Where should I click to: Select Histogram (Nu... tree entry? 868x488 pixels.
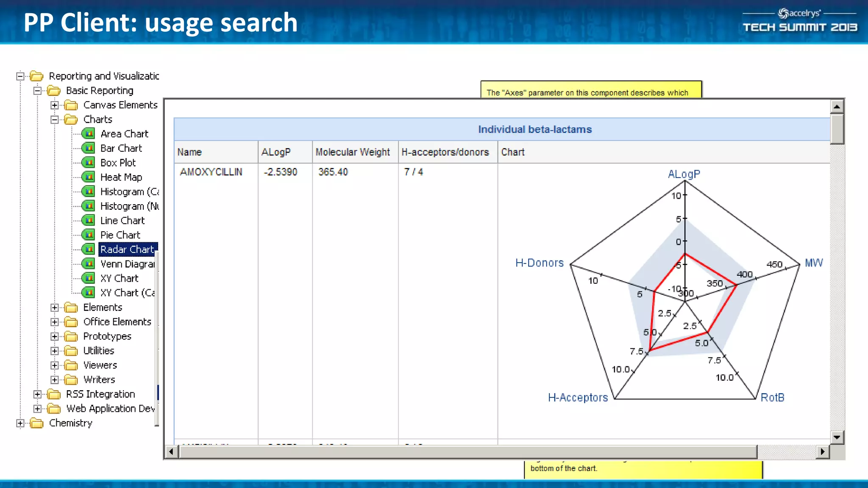[130, 206]
